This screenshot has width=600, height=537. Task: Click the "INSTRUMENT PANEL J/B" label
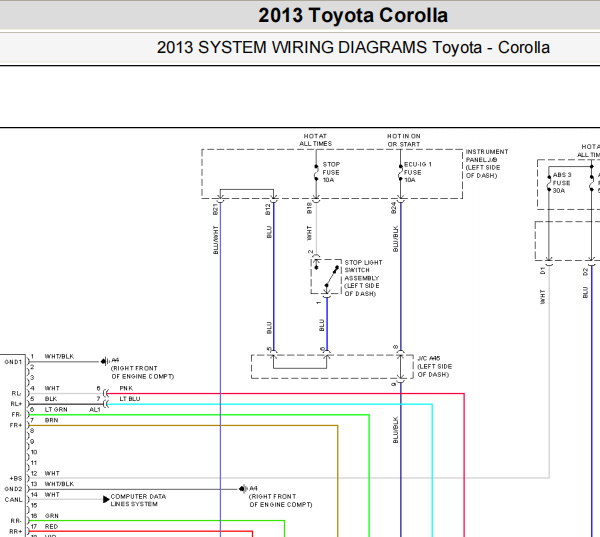(486, 156)
